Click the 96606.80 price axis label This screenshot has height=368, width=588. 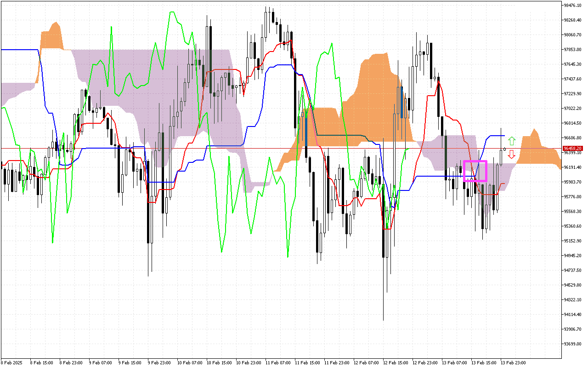click(573, 138)
